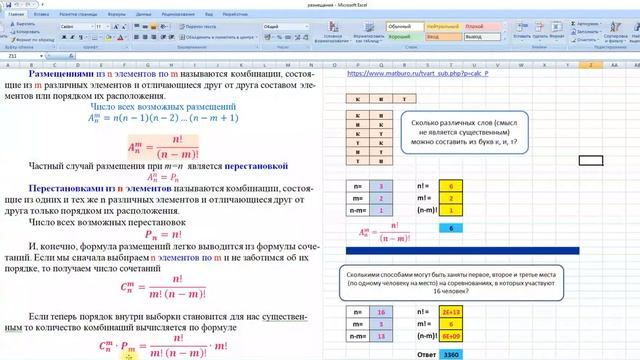Open Заполнить fill options
Viewport: 640px width, 360px height.
[585, 32]
